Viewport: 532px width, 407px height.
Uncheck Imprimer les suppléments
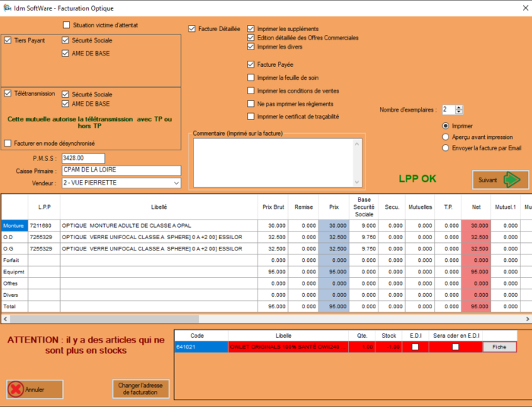point(251,29)
